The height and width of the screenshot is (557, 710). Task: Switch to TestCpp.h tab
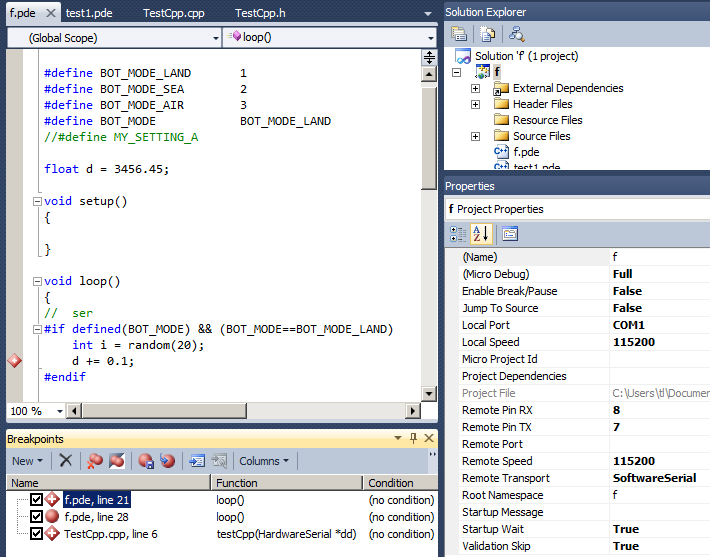coord(260,13)
